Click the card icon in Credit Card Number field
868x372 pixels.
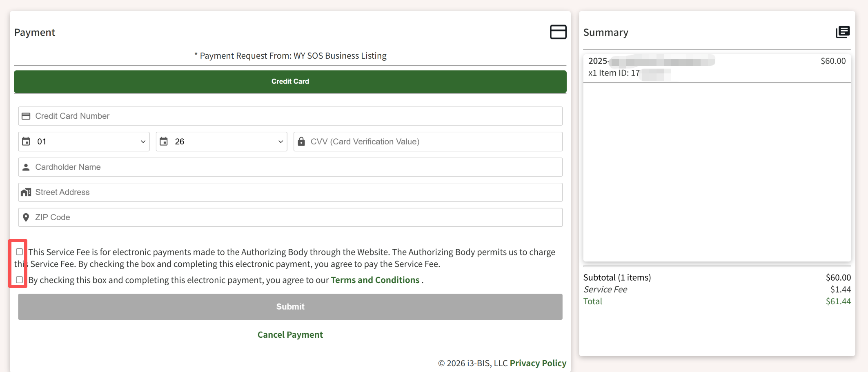26,116
